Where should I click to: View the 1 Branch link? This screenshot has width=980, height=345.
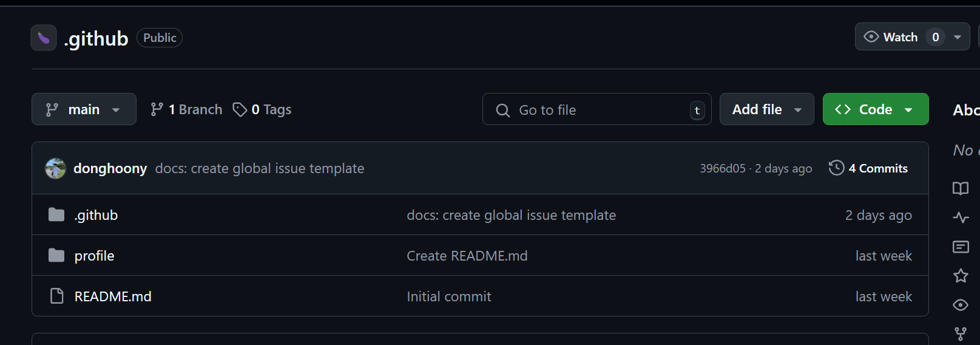[186, 109]
